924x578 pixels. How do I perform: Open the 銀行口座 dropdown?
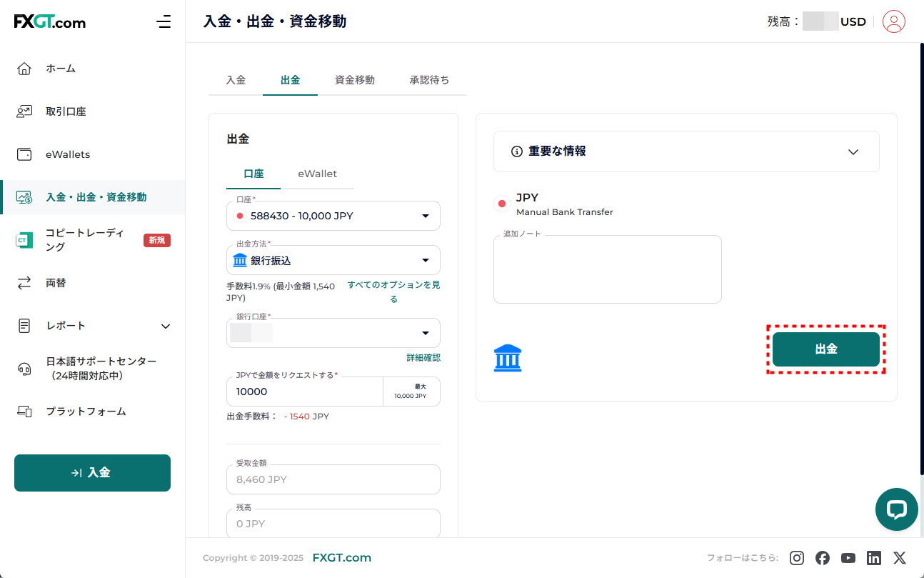tap(333, 333)
